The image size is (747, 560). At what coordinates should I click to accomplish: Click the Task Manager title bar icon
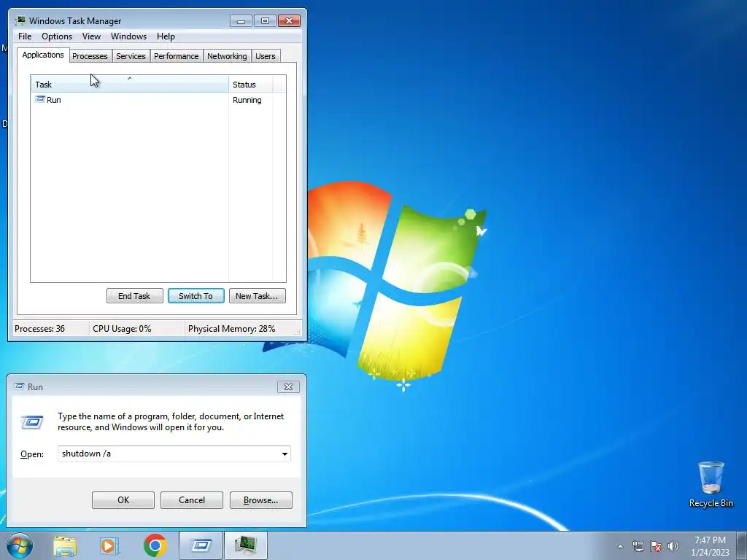(20, 20)
